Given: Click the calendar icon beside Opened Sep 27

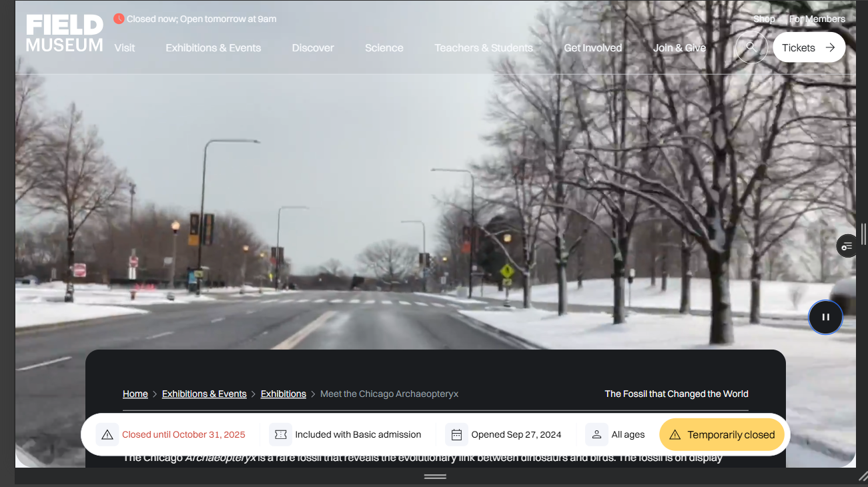Looking at the screenshot, I should [x=457, y=435].
